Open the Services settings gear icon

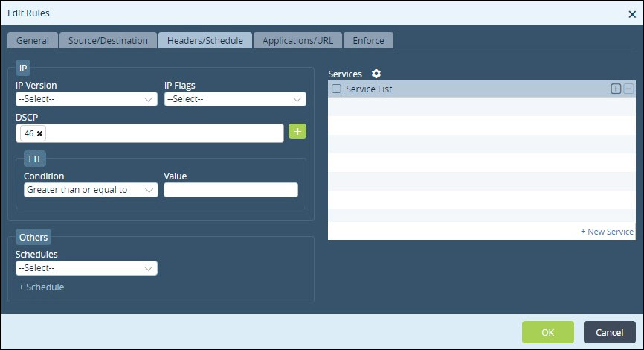[x=376, y=74]
